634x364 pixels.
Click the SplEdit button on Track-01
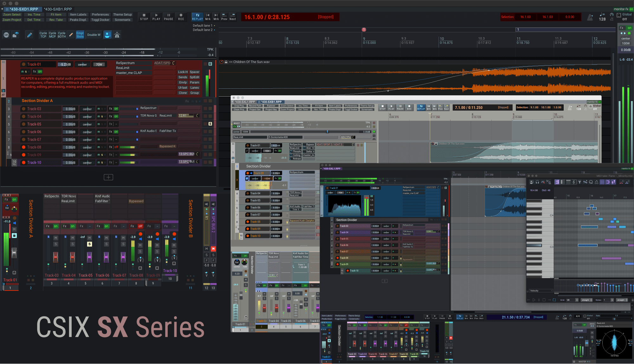pos(195,77)
